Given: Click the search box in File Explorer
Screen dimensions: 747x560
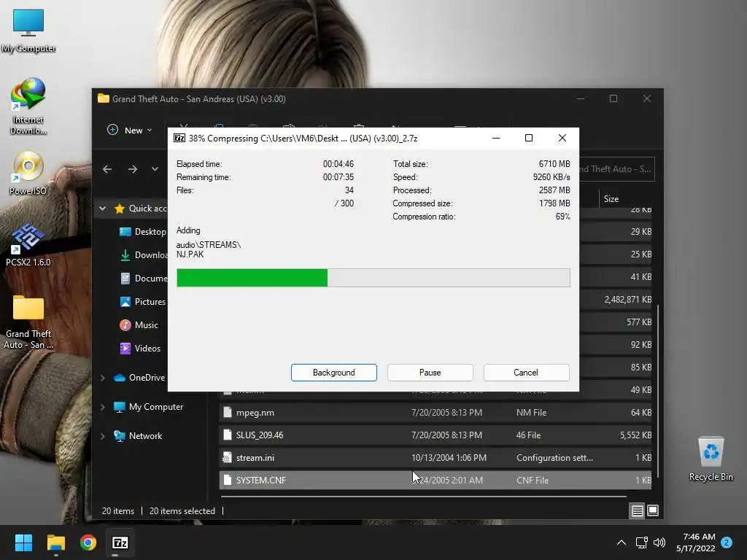Looking at the screenshot, I should point(616,169).
